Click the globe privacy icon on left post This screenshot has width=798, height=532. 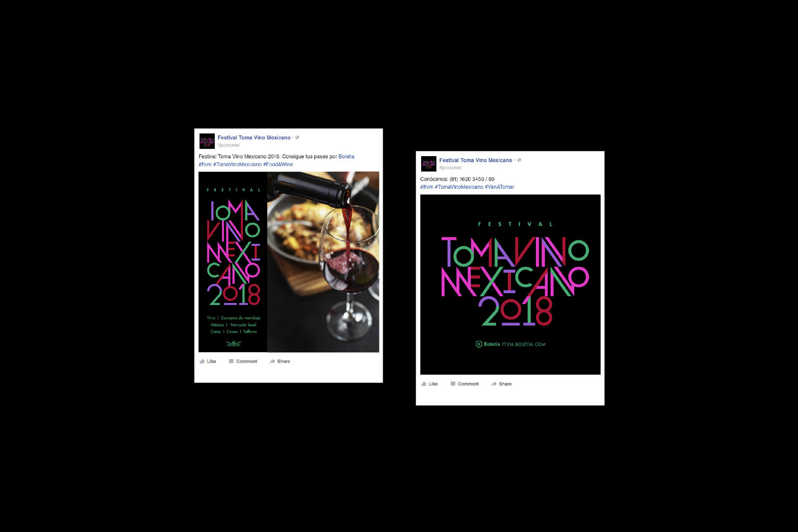tap(297, 137)
